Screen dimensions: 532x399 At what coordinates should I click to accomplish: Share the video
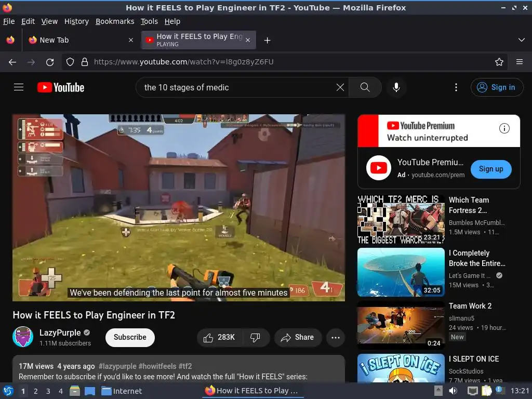[298, 337]
